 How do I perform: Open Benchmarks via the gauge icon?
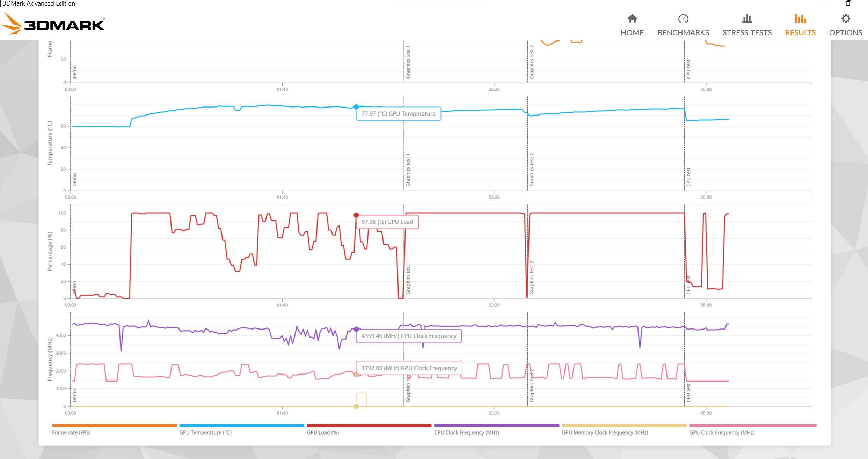[683, 18]
